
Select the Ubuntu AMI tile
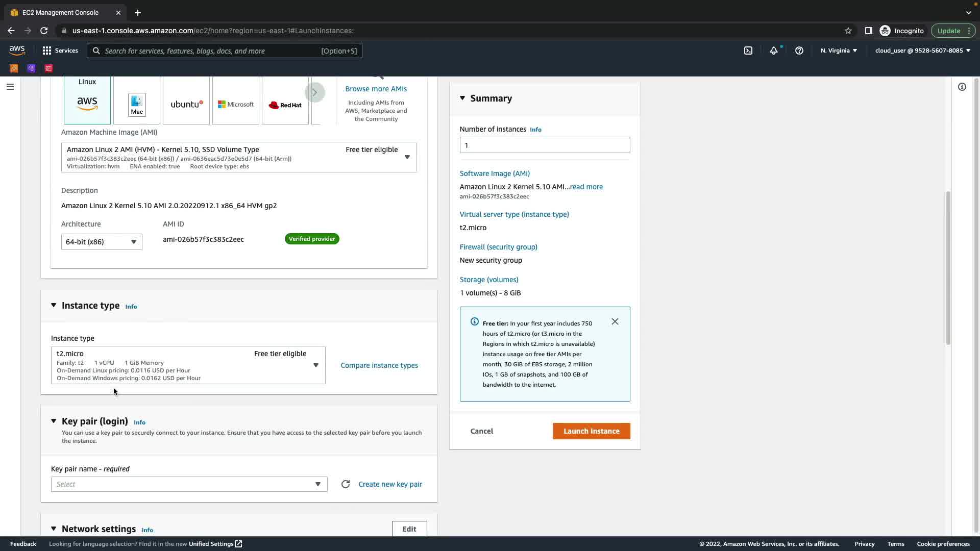186,104
